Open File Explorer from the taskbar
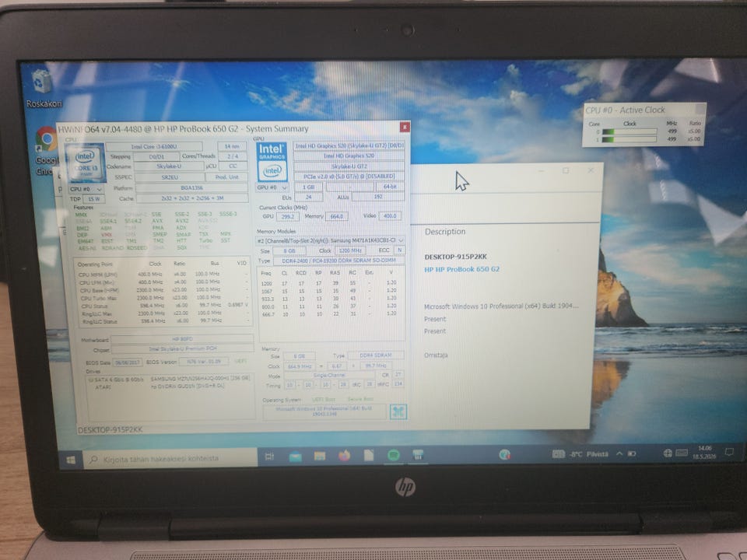747x560 pixels. click(320, 456)
